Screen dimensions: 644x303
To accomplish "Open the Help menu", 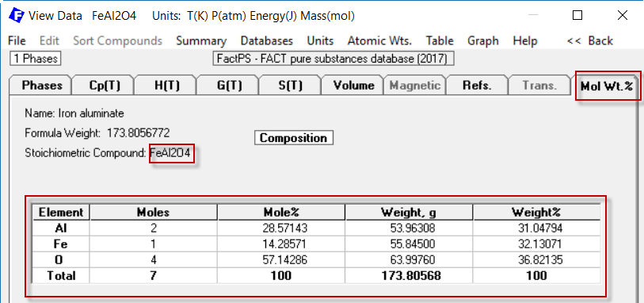I will (525, 40).
